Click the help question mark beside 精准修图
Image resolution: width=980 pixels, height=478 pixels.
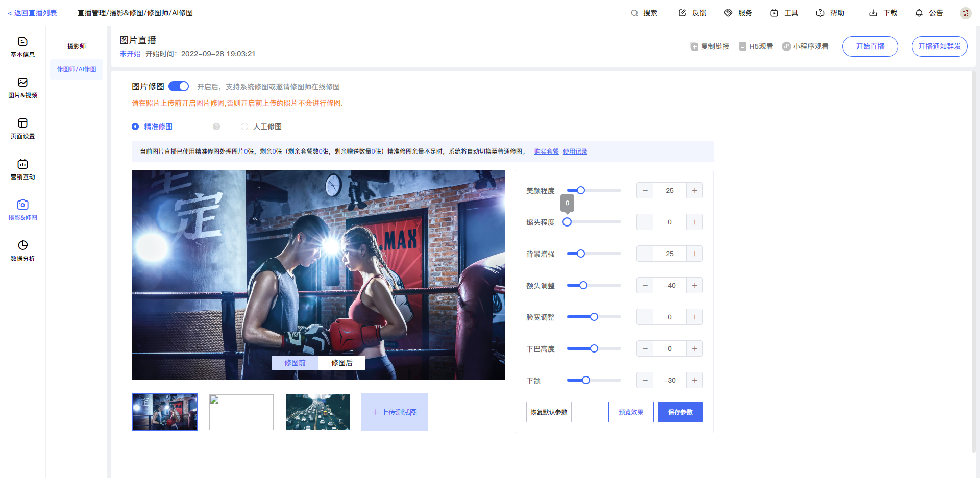216,127
